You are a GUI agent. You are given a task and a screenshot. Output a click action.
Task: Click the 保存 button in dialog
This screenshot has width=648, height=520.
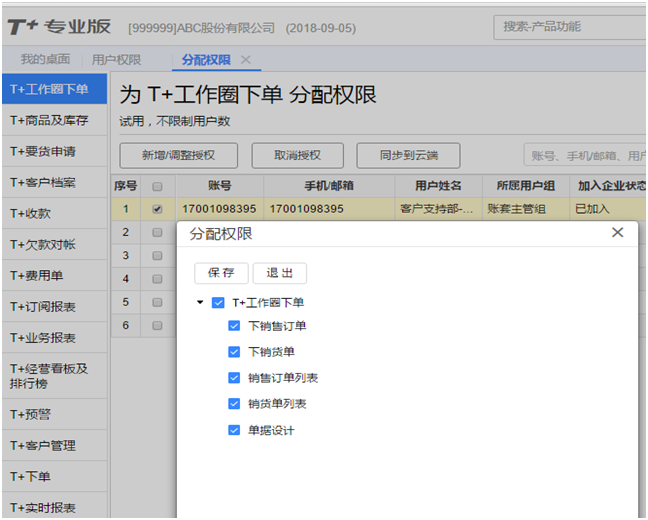click(x=221, y=273)
